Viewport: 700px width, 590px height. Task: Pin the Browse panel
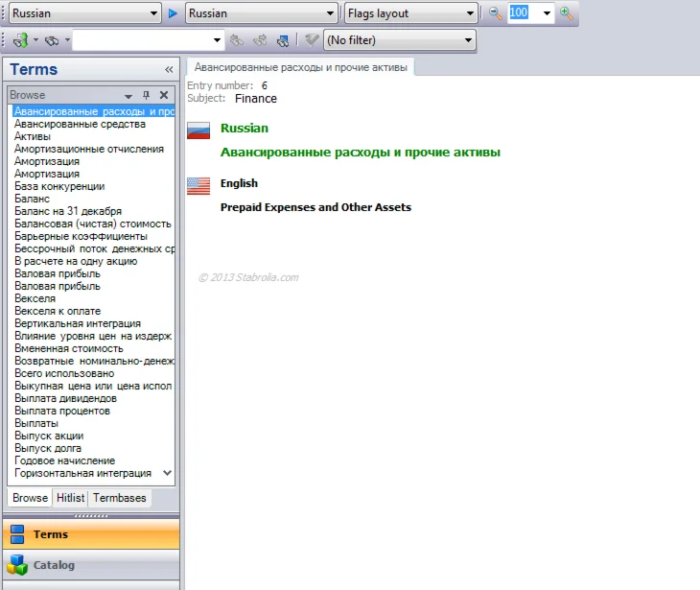tap(146, 95)
